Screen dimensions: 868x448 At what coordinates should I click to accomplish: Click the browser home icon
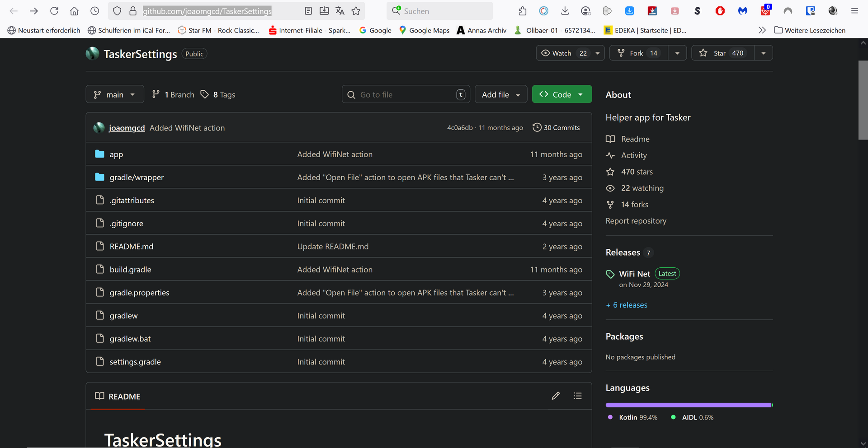tap(74, 11)
